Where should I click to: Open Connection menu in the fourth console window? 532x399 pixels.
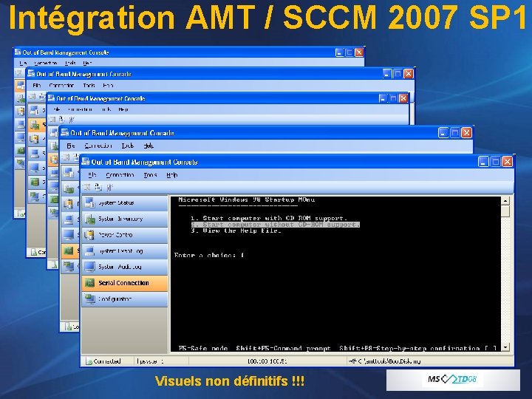click(x=98, y=146)
